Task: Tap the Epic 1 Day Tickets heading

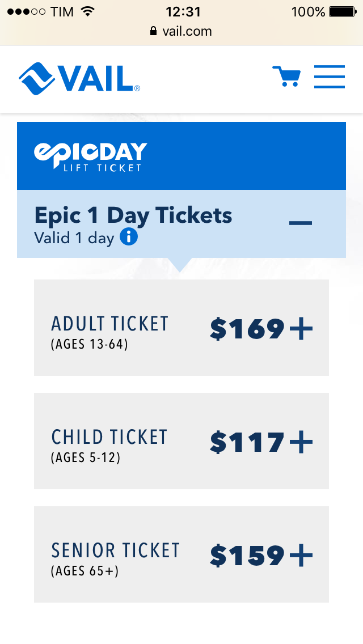Action: [x=133, y=215]
